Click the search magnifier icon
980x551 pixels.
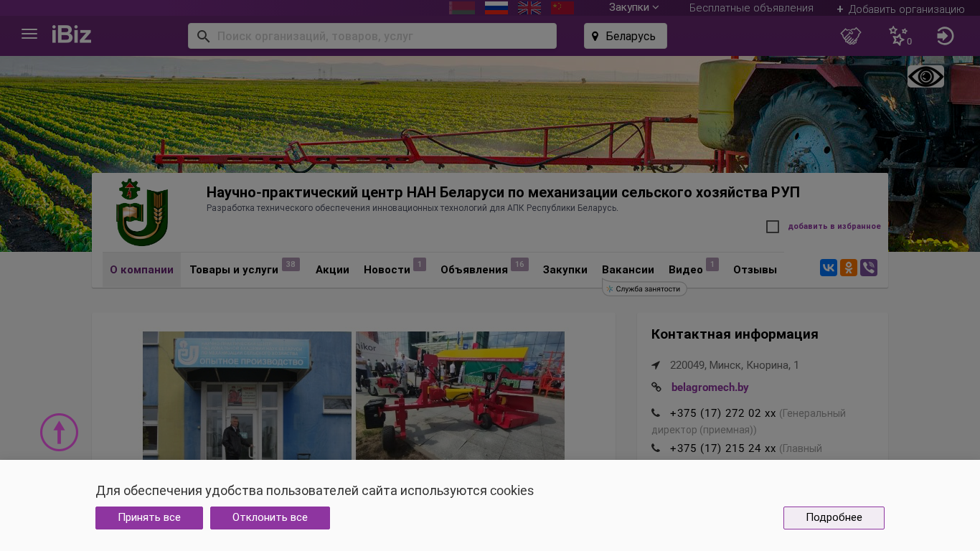203,36
